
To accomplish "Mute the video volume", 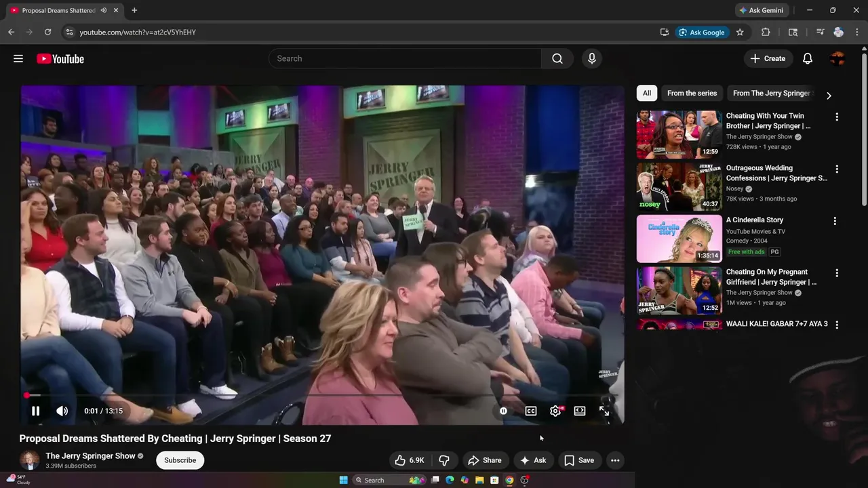I will click(x=62, y=411).
